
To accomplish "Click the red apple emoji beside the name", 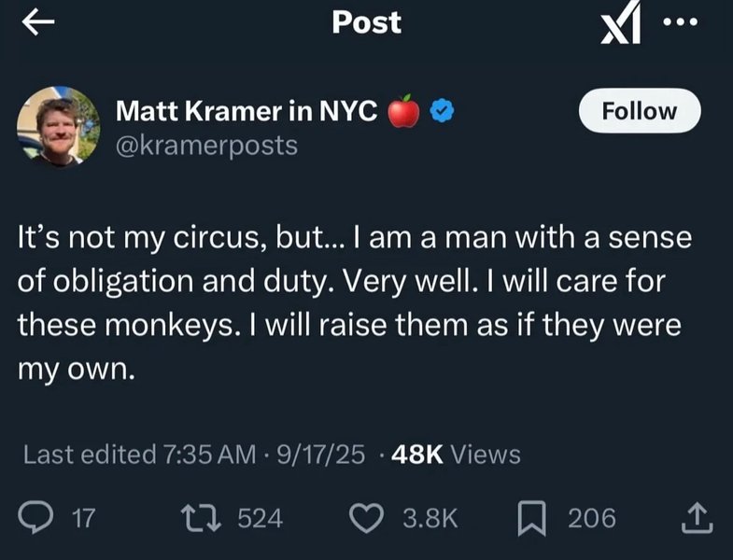I will (x=403, y=112).
